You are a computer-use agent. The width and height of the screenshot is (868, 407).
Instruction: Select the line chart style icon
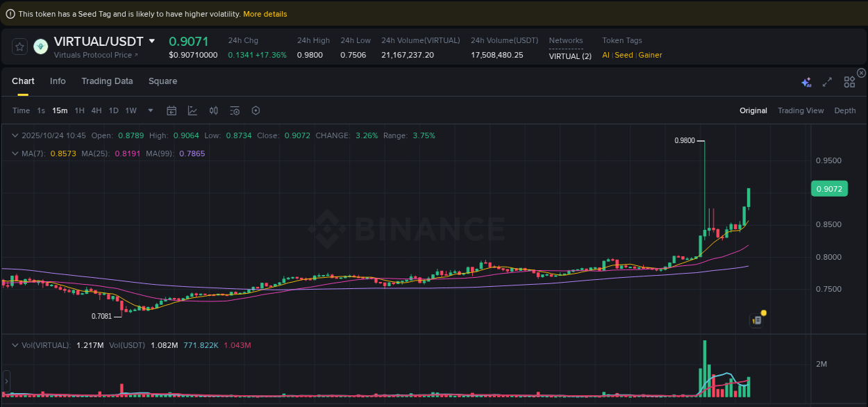click(x=192, y=110)
